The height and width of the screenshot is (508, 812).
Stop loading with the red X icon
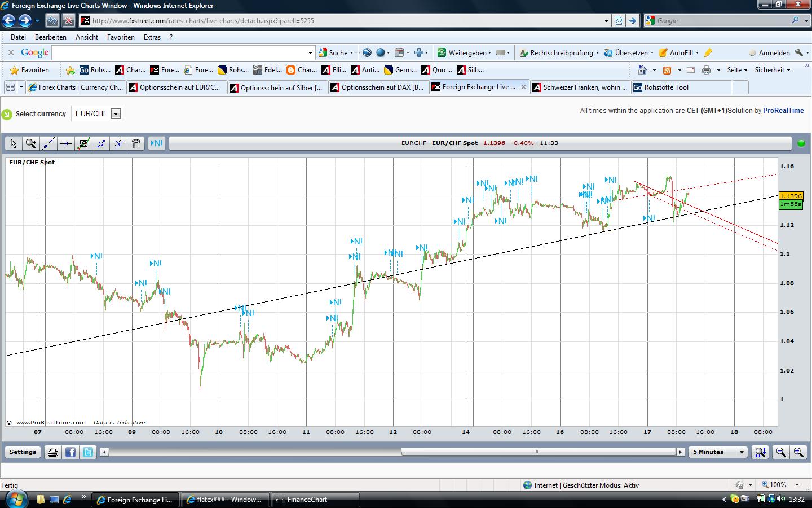68,21
